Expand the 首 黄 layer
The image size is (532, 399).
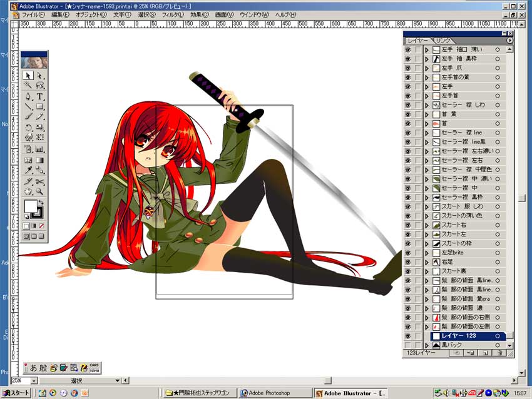(427, 114)
